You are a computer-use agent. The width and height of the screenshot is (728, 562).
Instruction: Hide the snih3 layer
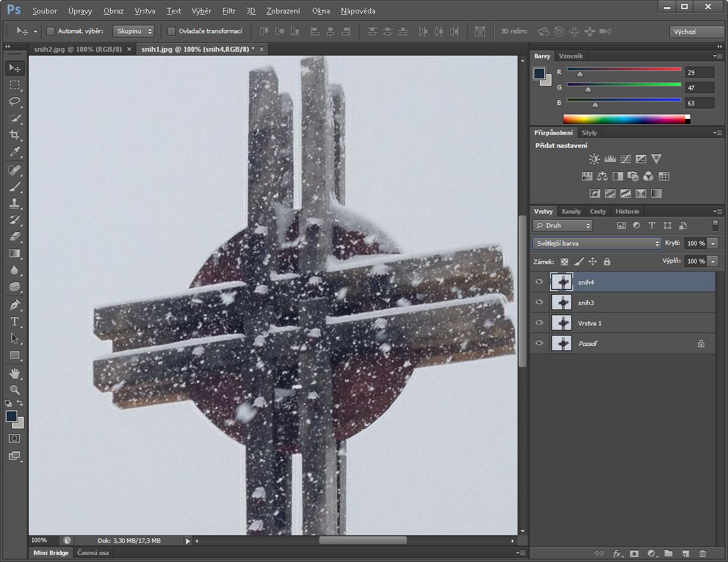pos(539,302)
